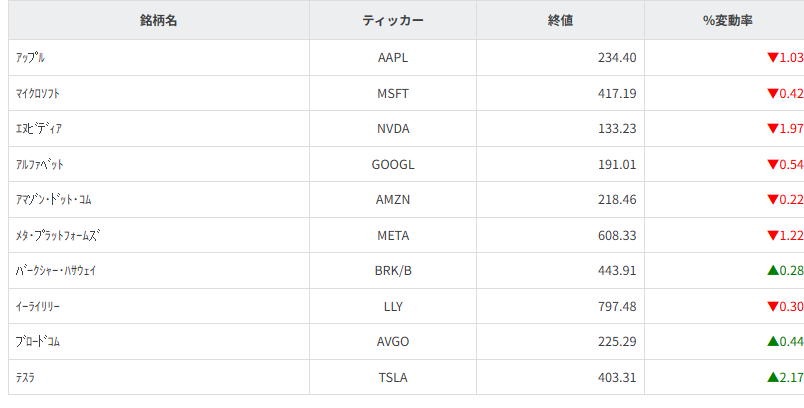This screenshot has height=408, width=804.
Task: Click the red down arrow in the LLY row
Action: (x=772, y=307)
